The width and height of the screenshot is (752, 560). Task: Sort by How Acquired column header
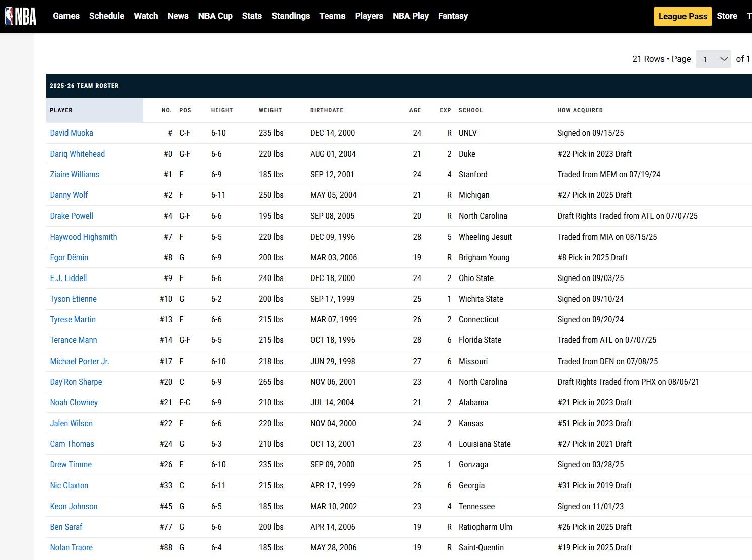[580, 110]
